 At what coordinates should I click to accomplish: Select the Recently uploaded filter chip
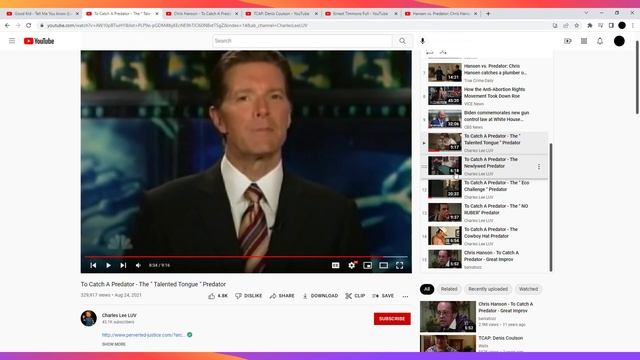[488, 289]
